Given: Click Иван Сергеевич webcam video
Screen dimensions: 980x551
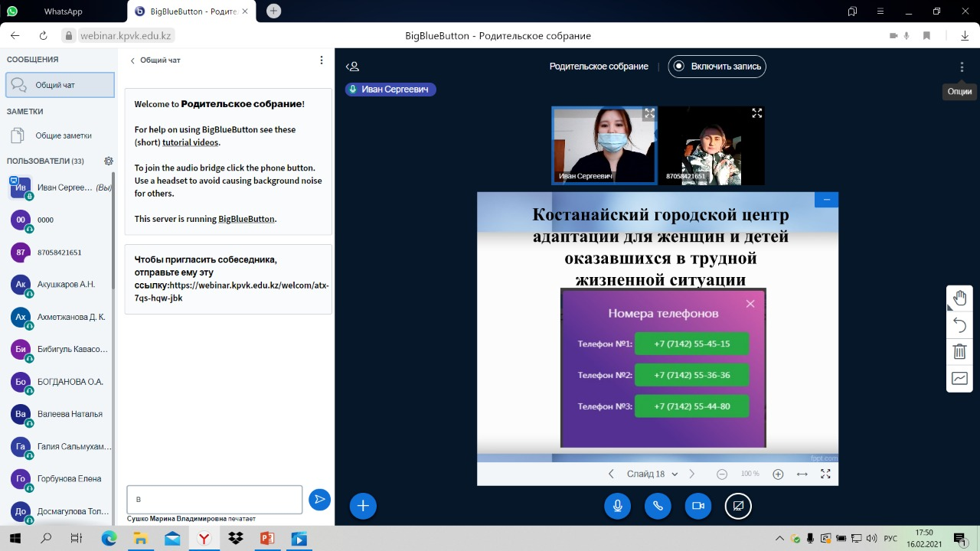Looking at the screenshot, I should pyautogui.click(x=605, y=145).
